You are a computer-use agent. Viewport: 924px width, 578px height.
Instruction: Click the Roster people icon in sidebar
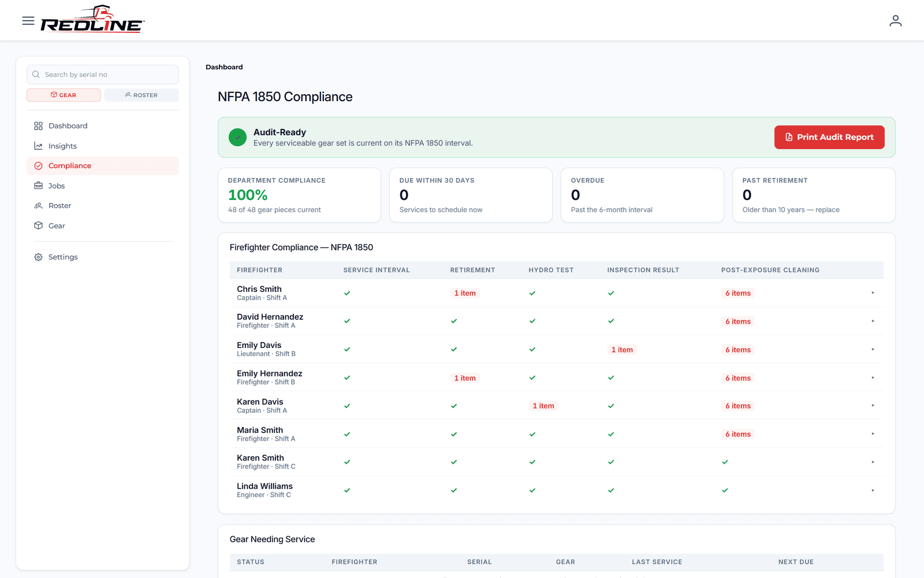click(x=38, y=206)
